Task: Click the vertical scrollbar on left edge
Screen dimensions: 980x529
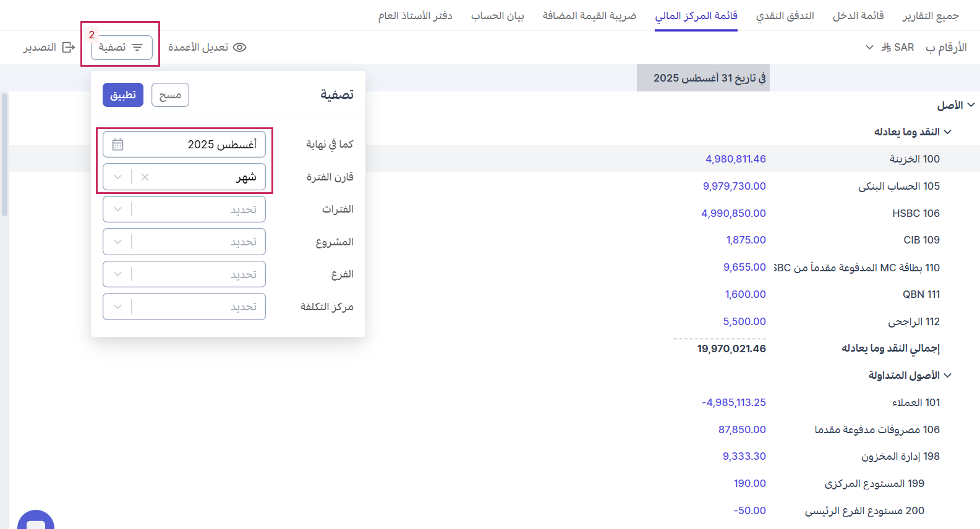Action: (4, 154)
